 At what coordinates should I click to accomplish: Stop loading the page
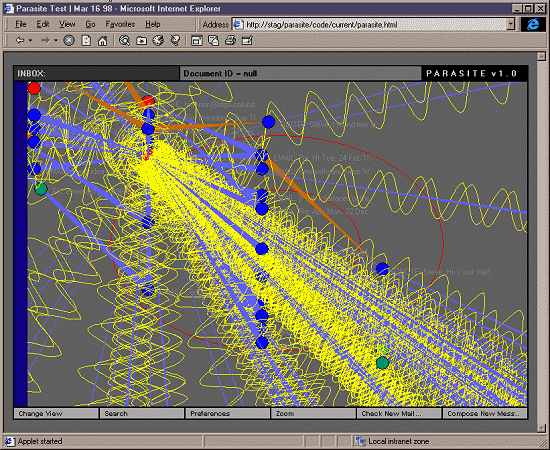(69, 41)
